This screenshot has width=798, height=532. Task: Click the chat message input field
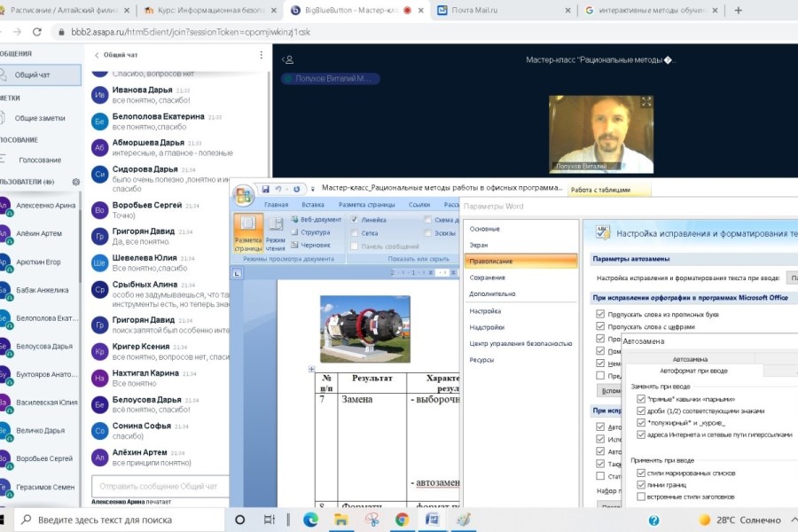coord(160,486)
